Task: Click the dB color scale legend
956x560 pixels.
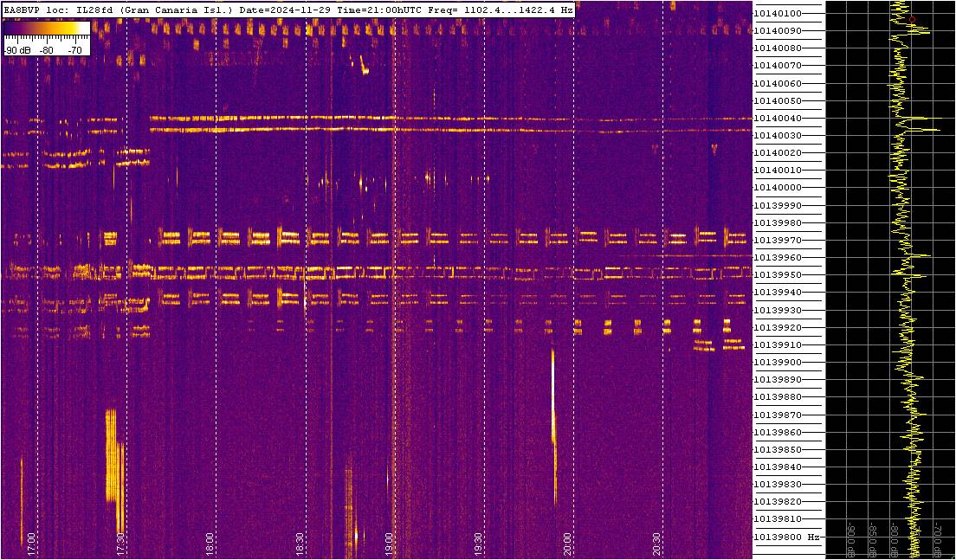Action: coord(47,39)
